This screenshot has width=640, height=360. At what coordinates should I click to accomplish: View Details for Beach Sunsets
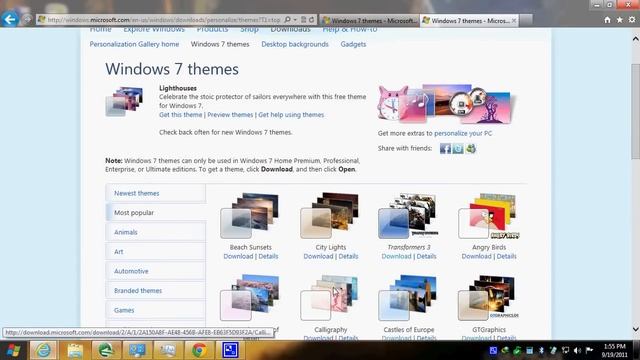[x=268, y=256]
